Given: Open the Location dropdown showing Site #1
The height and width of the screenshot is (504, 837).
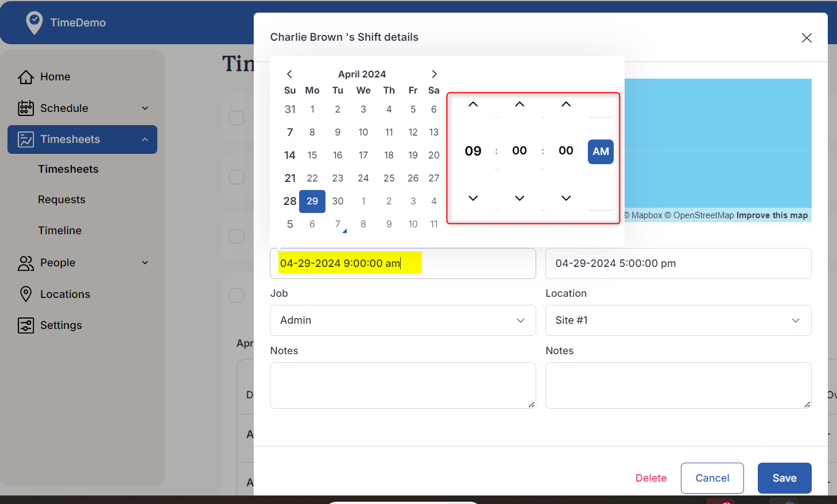Looking at the screenshot, I should 678,320.
